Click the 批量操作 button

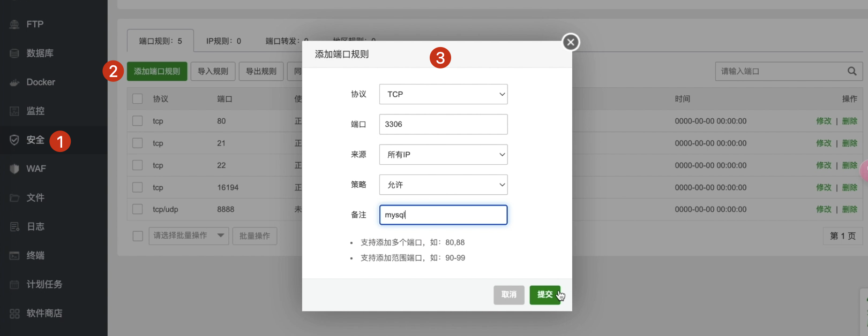click(255, 236)
